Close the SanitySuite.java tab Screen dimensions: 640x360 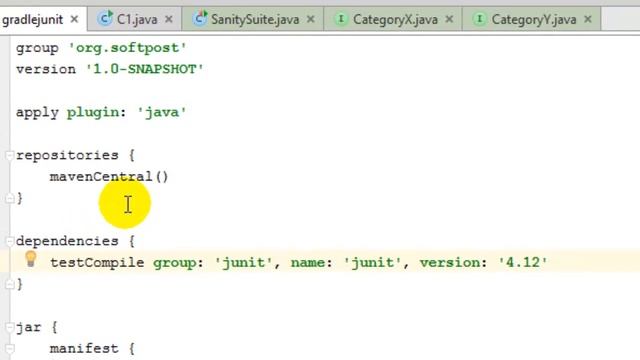[x=311, y=19]
